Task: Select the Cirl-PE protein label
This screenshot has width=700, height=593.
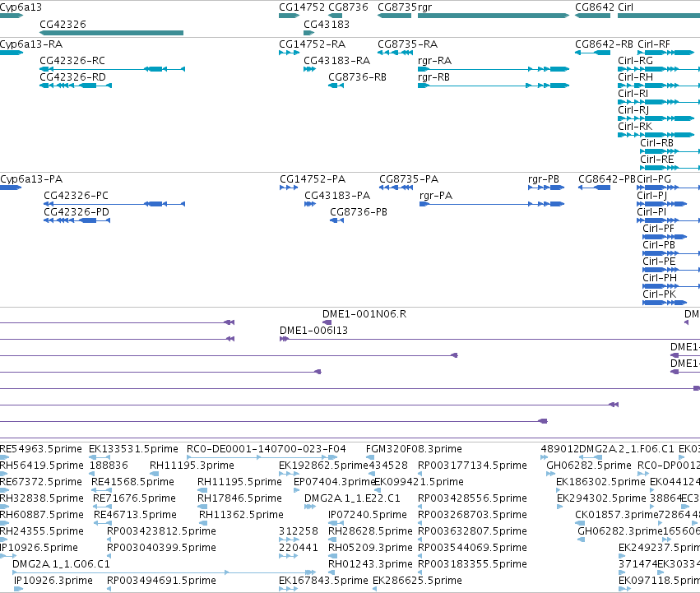Action: click(659, 262)
